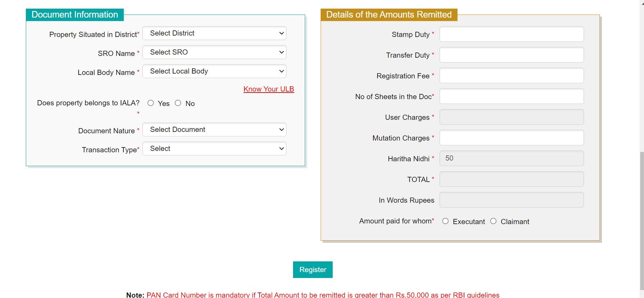
Task: Click the 'Document Nature' label
Action: pos(107,131)
